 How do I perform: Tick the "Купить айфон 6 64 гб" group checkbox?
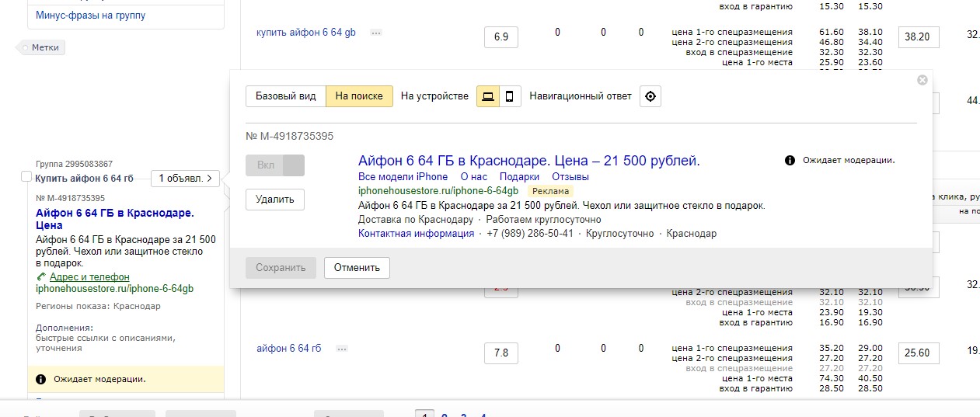pyautogui.click(x=27, y=179)
